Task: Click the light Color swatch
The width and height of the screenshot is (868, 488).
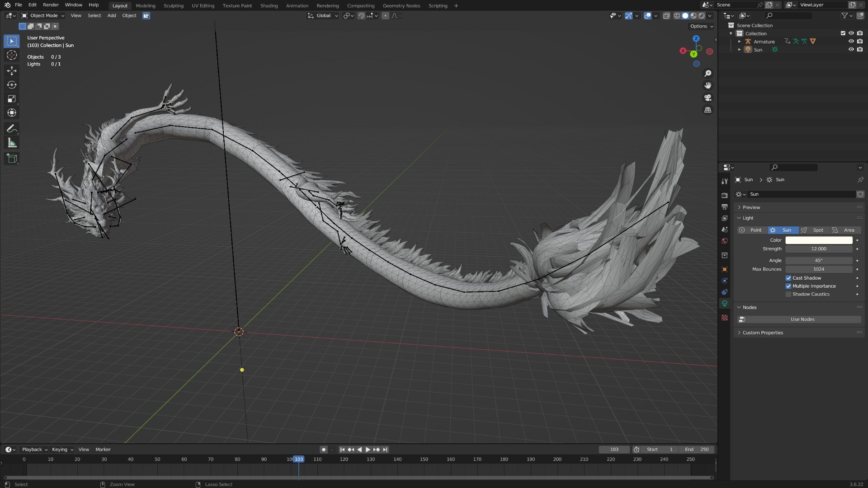Action: [819, 240]
